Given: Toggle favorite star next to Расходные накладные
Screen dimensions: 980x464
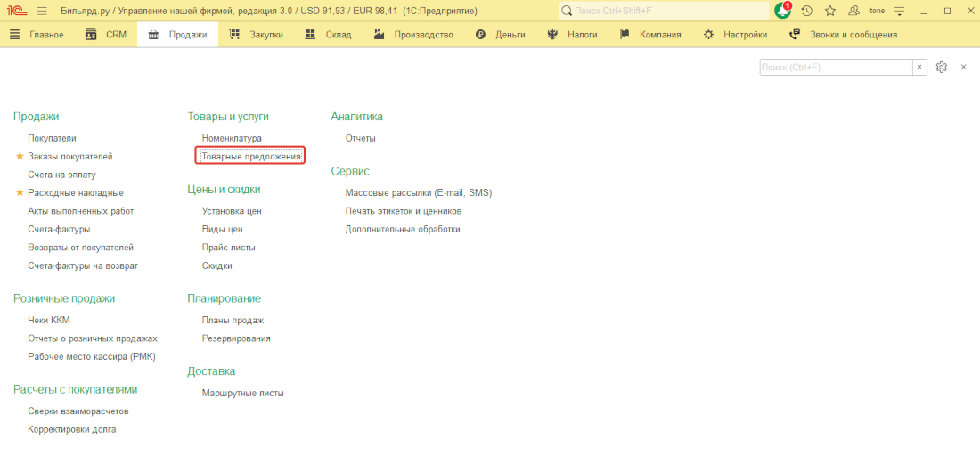Looking at the screenshot, I should tap(20, 193).
